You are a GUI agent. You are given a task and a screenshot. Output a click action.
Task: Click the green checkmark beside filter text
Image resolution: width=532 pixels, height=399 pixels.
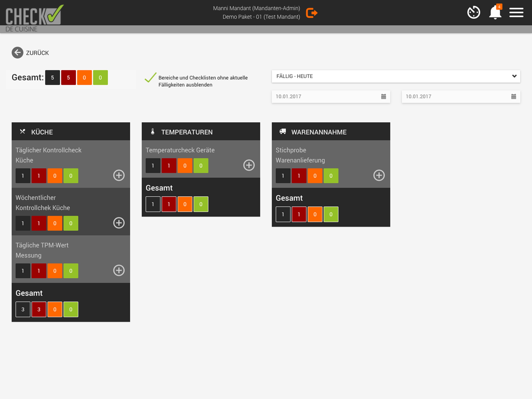(151, 78)
